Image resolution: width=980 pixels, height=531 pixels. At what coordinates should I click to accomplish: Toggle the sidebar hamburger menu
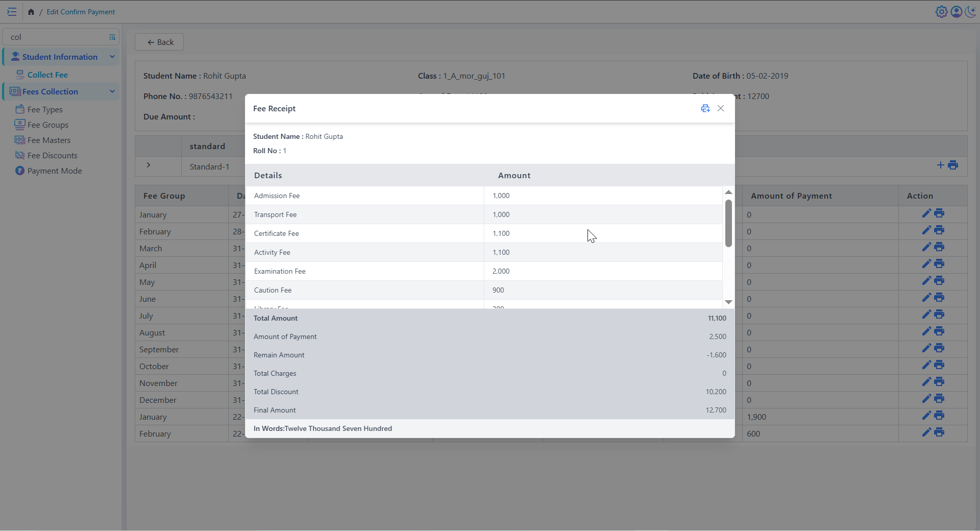coord(12,12)
